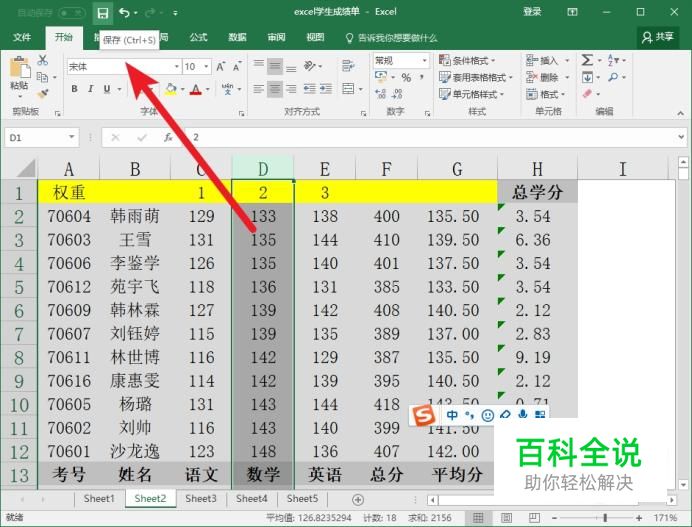692x527 pixels.
Task: Open the font size dropdown
Action: [x=206, y=67]
